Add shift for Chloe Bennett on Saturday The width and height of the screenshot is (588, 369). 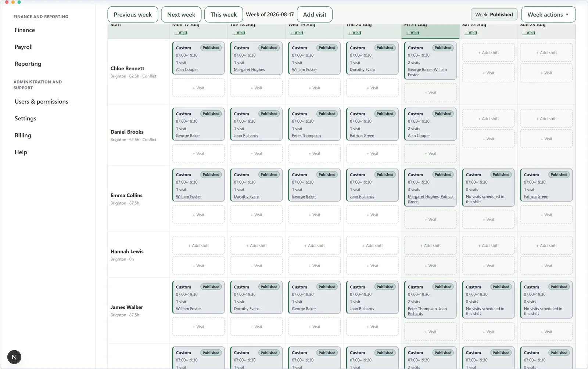(488, 53)
